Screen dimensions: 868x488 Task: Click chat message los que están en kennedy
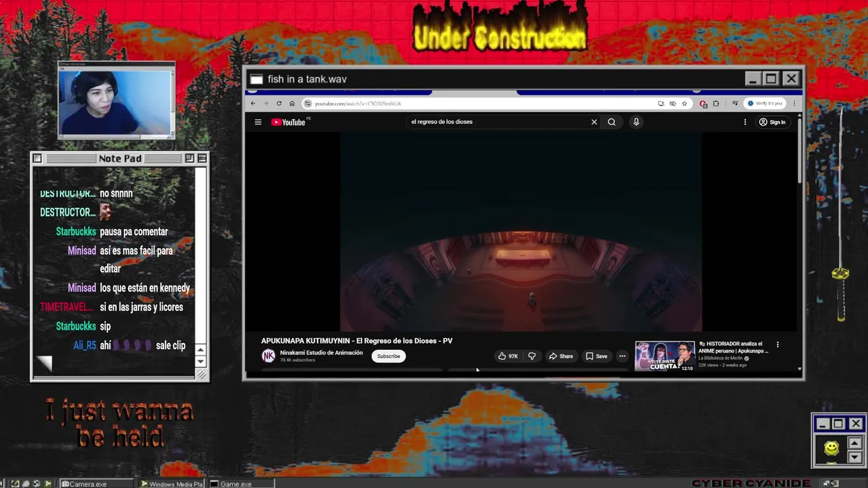point(144,288)
